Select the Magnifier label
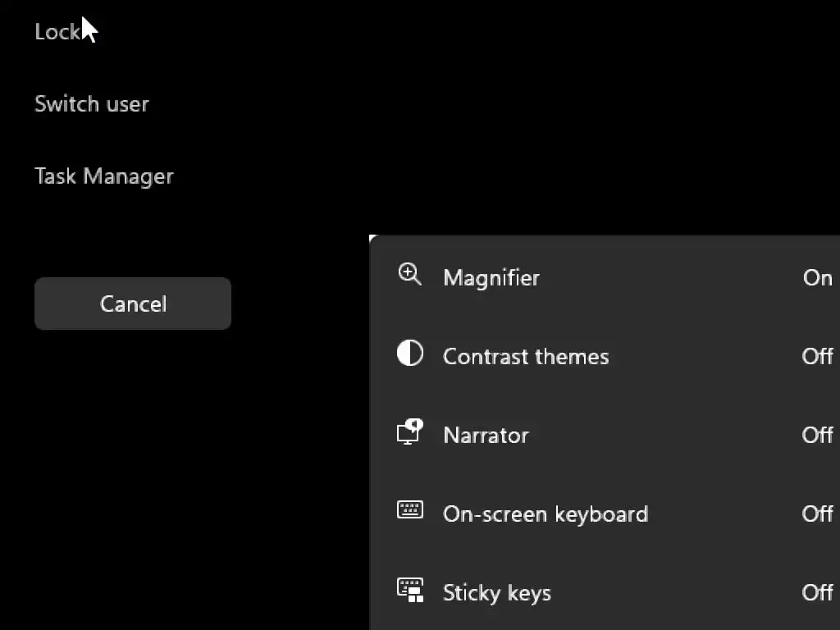 pyautogui.click(x=491, y=277)
